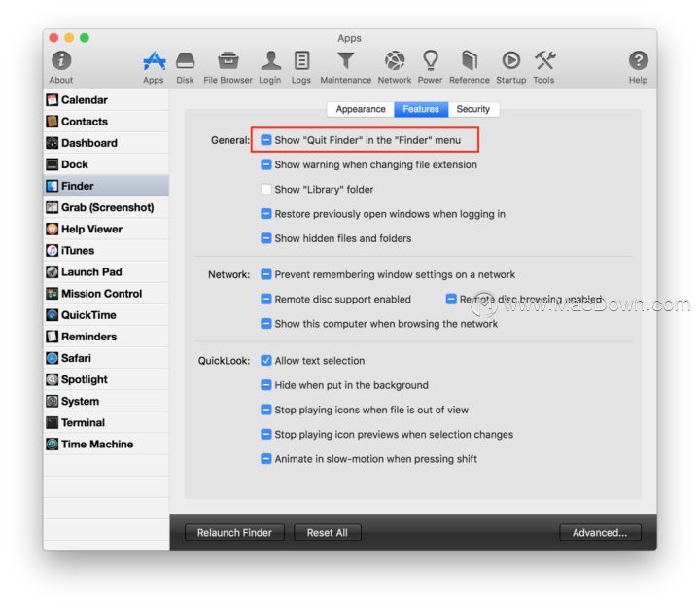Open the About toolbar icon
Viewport: 700px width, 607px height.
pos(61,60)
